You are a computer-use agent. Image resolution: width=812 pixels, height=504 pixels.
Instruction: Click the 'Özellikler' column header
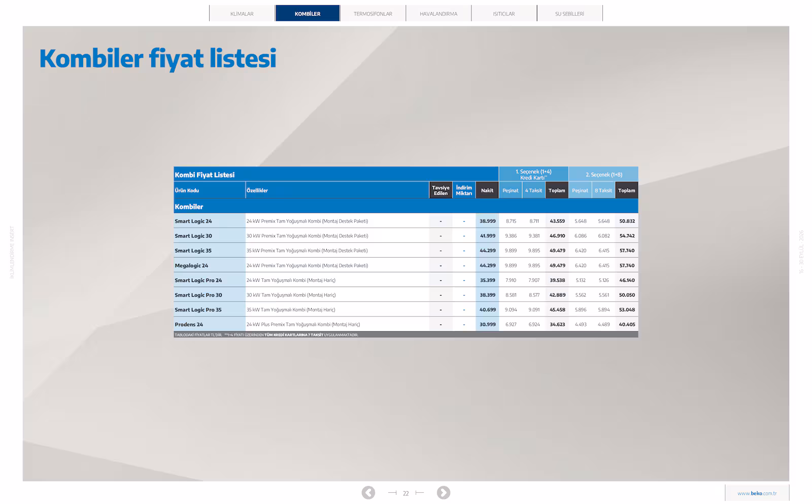click(257, 191)
